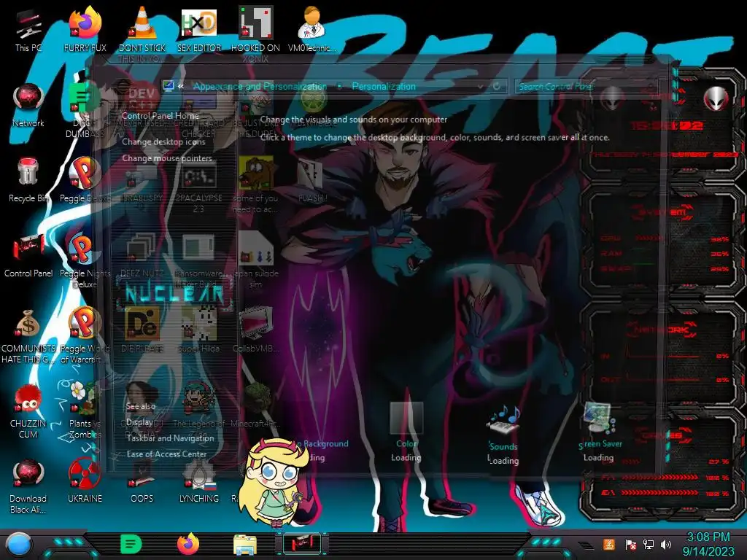Click the Search Control Panel field
This screenshot has height=560, width=747.
point(586,86)
